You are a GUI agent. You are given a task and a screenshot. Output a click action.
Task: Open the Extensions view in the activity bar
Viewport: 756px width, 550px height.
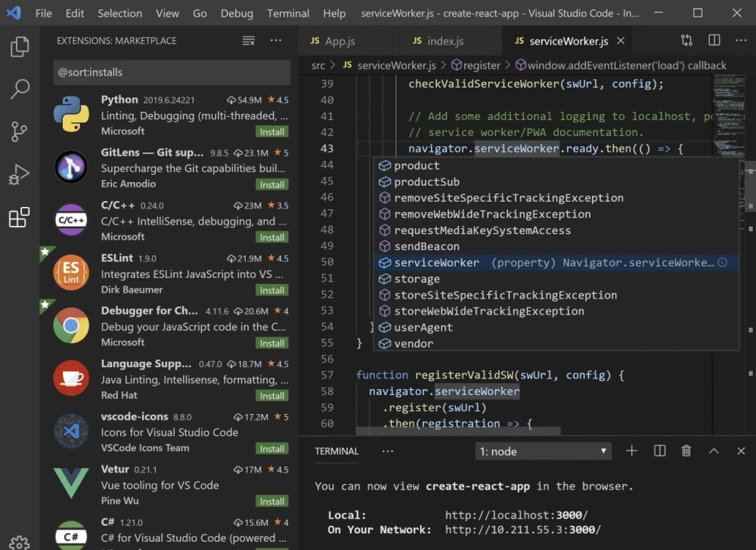[x=20, y=218]
